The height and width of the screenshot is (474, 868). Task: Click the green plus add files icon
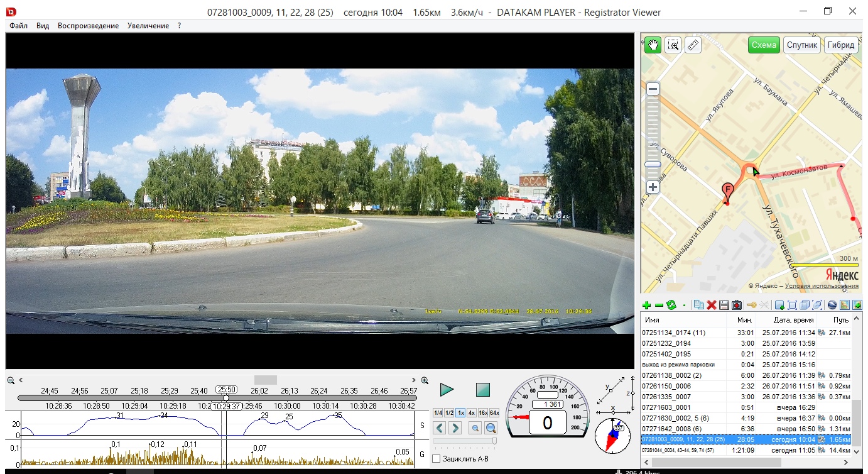[x=646, y=305]
